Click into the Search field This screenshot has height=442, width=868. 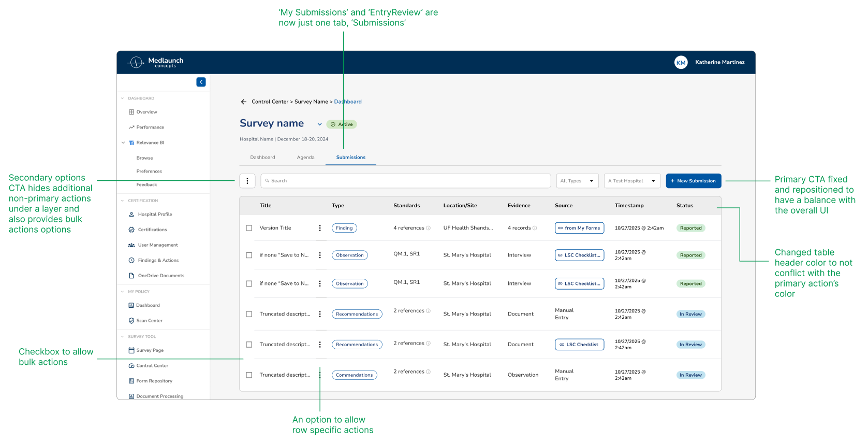tap(405, 181)
